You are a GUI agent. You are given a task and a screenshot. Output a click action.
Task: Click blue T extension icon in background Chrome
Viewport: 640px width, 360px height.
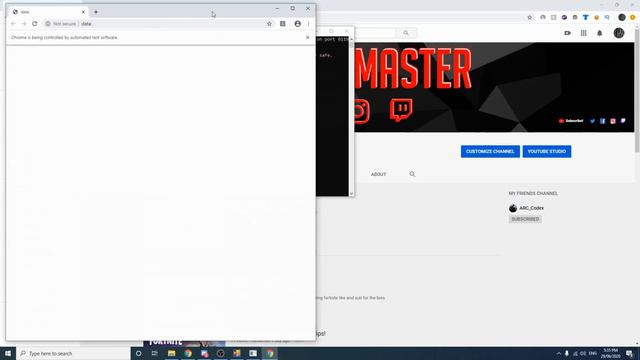pos(586,18)
